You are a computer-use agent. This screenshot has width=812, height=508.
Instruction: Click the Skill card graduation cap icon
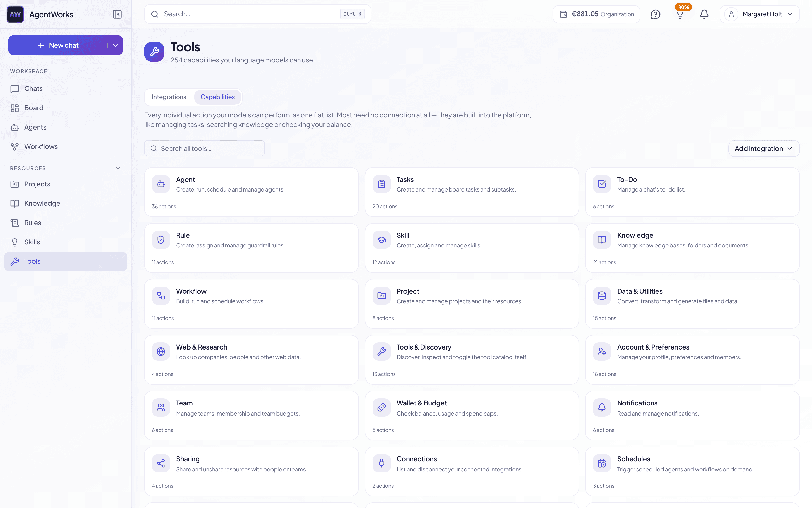[x=381, y=240]
